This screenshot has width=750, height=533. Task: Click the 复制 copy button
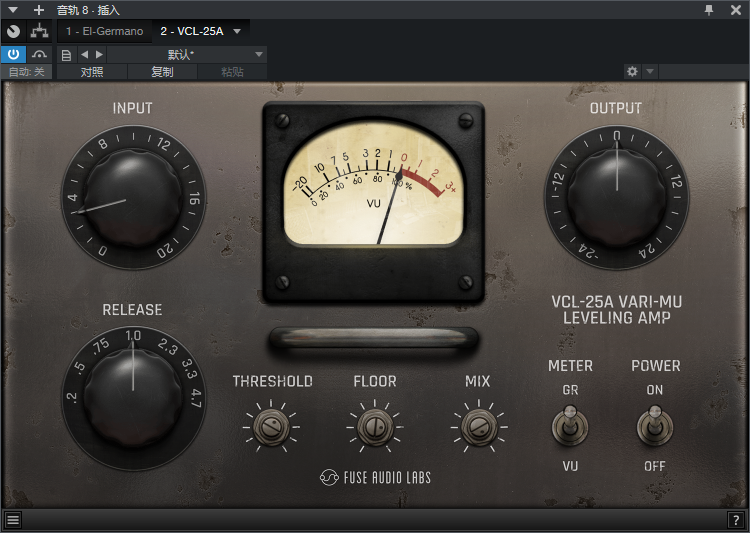(x=162, y=72)
